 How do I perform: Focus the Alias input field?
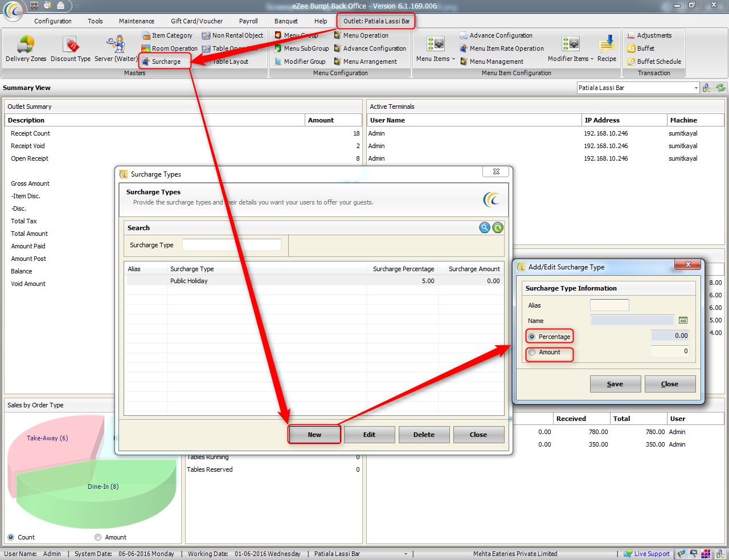point(609,305)
